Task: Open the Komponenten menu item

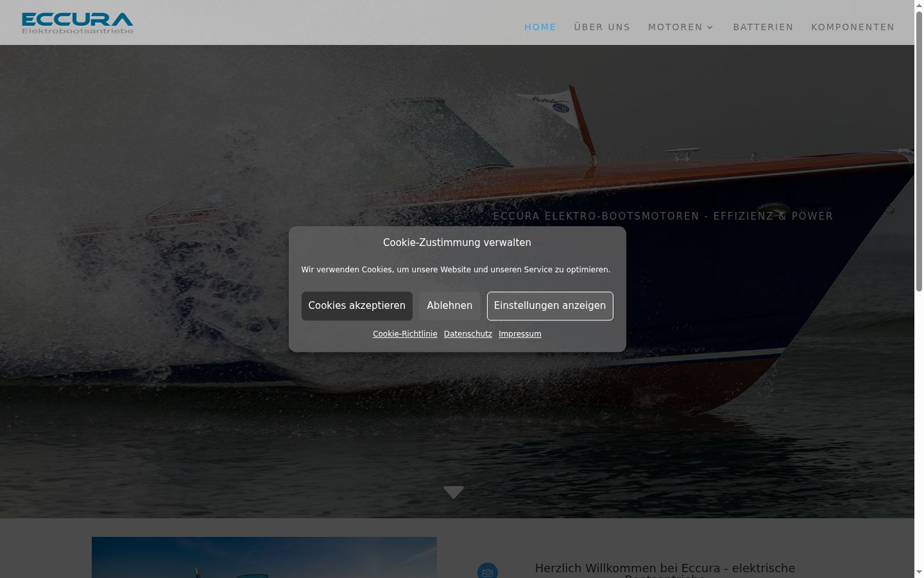Action: click(853, 27)
